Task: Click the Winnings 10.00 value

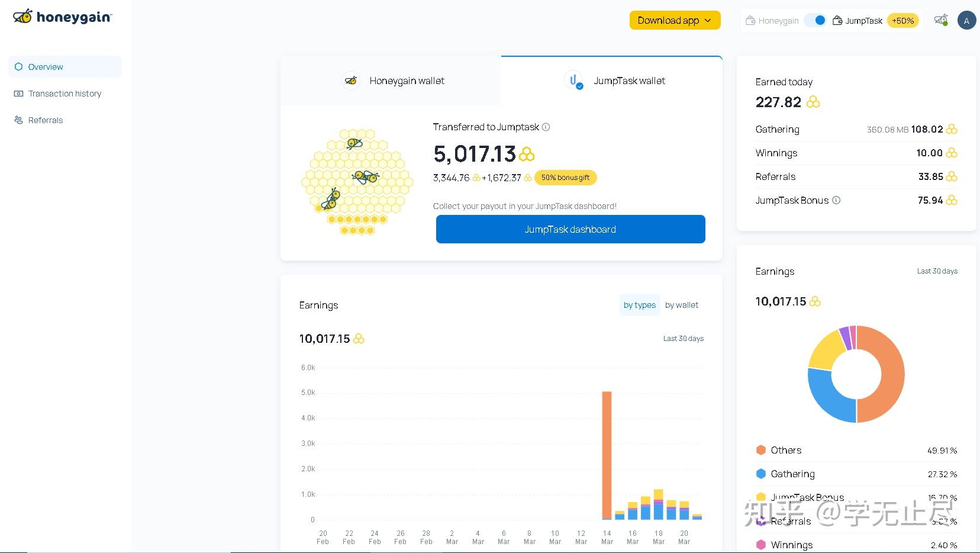Action: click(x=929, y=153)
